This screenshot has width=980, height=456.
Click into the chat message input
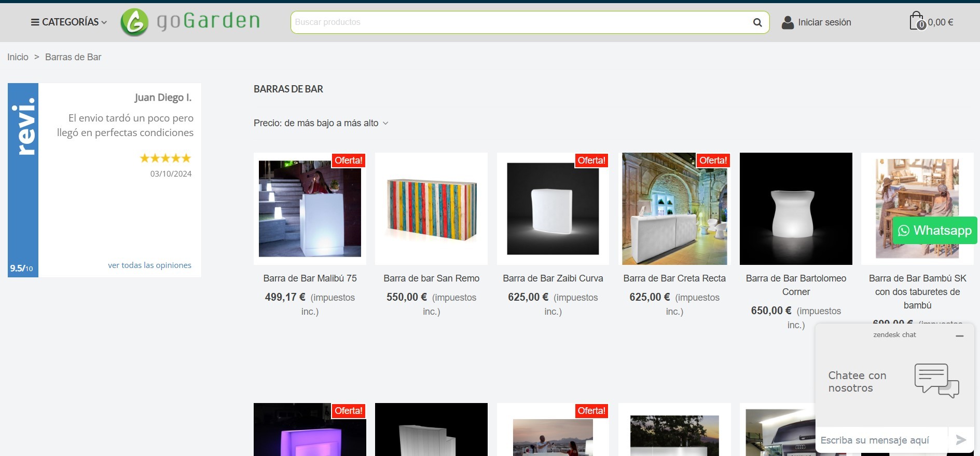coord(881,440)
